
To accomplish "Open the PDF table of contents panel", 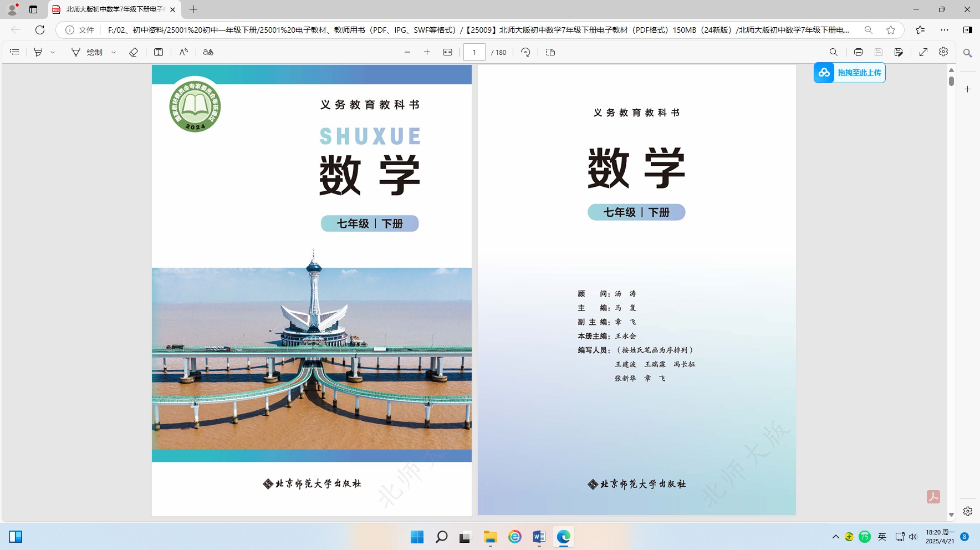I will [15, 52].
